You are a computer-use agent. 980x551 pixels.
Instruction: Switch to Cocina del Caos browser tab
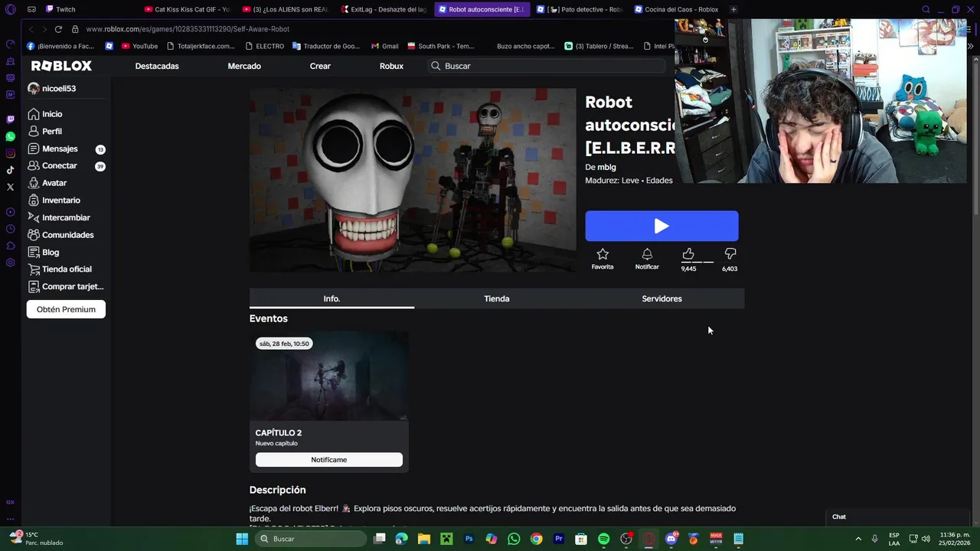pos(677,9)
